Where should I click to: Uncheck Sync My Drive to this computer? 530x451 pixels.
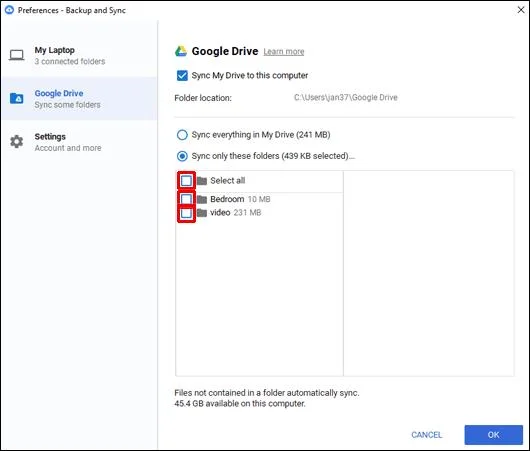pos(182,75)
